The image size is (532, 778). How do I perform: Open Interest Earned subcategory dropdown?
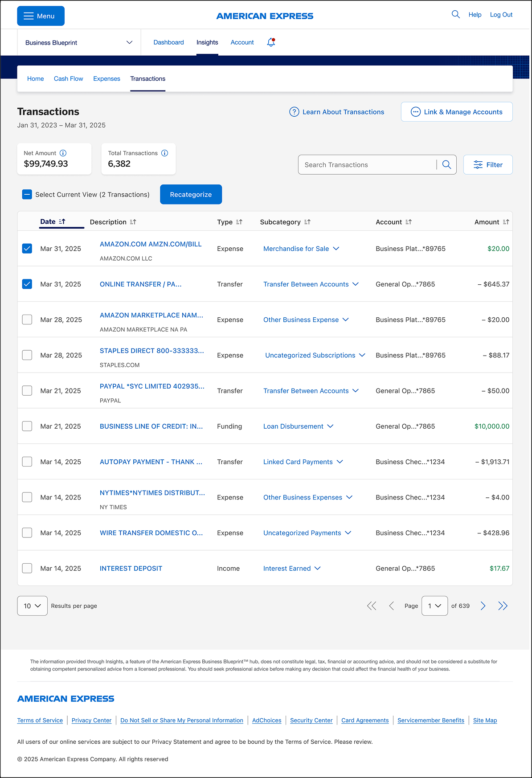292,568
